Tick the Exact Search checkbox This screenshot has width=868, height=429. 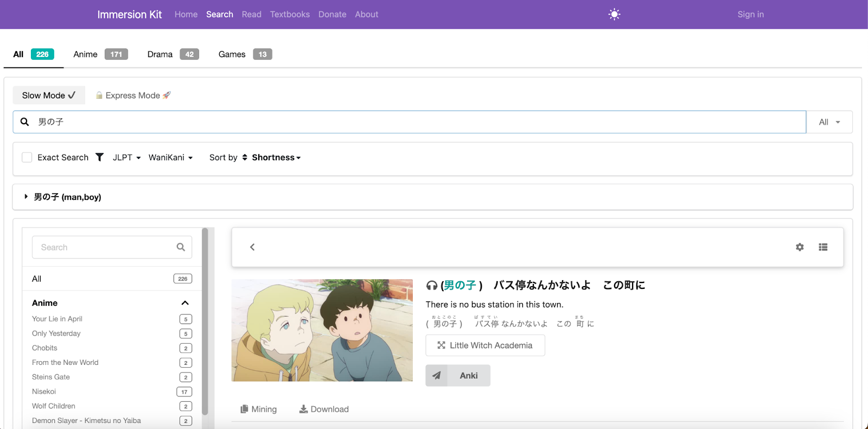pyautogui.click(x=27, y=157)
